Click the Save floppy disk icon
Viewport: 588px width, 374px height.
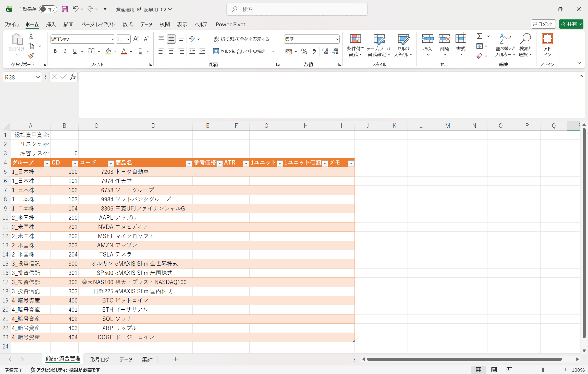tap(65, 9)
